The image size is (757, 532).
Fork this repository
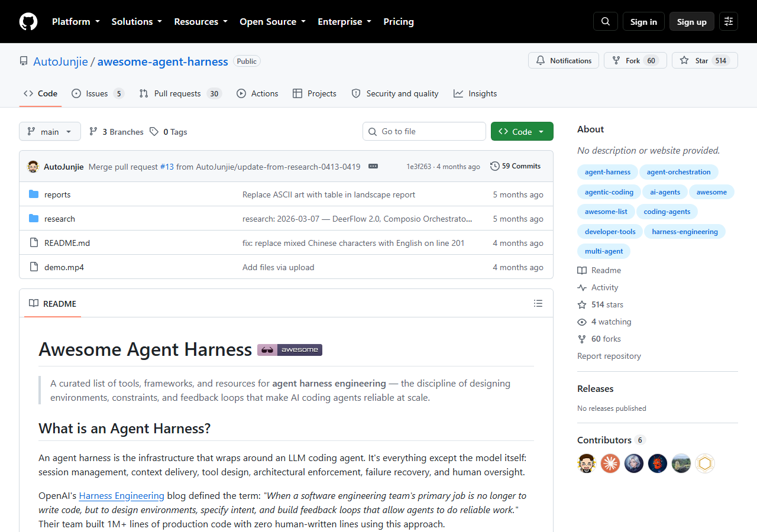click(635, 60)
